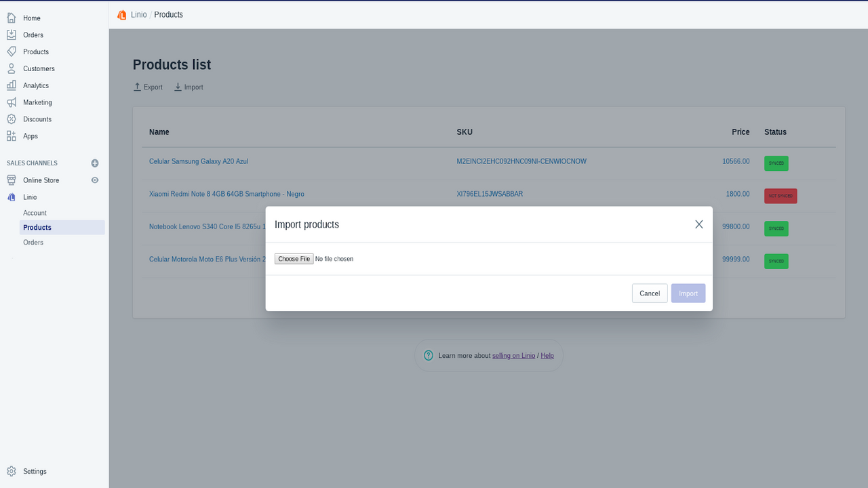Click the Export upload arrow icon
868x488 pixels.
pos(137,87)
